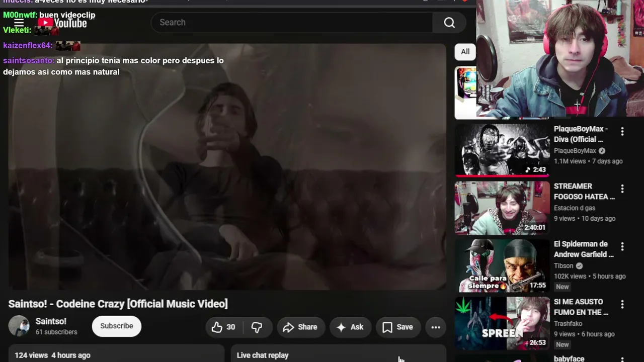This screenshot has width=644, height=362.
Task: Play PlaqueBoyMax Diva thumbnail
Action: tap(502, 150)
